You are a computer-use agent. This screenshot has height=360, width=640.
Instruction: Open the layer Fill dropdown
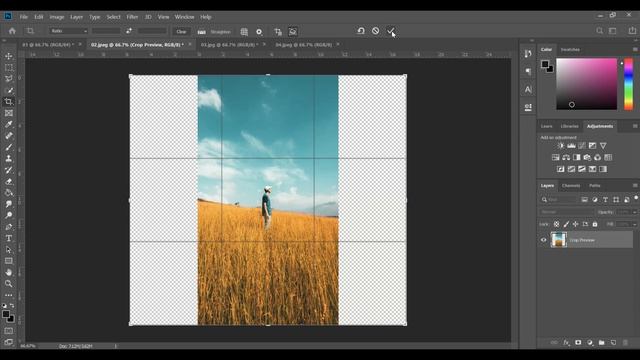click(x=634, y=224)
